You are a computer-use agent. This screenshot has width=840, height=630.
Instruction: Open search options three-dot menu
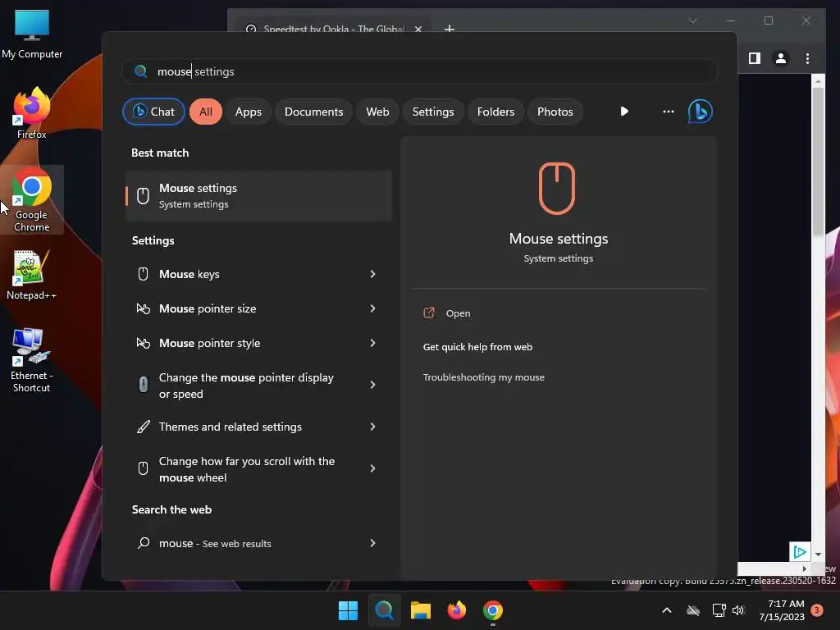(x=668, y=112)
